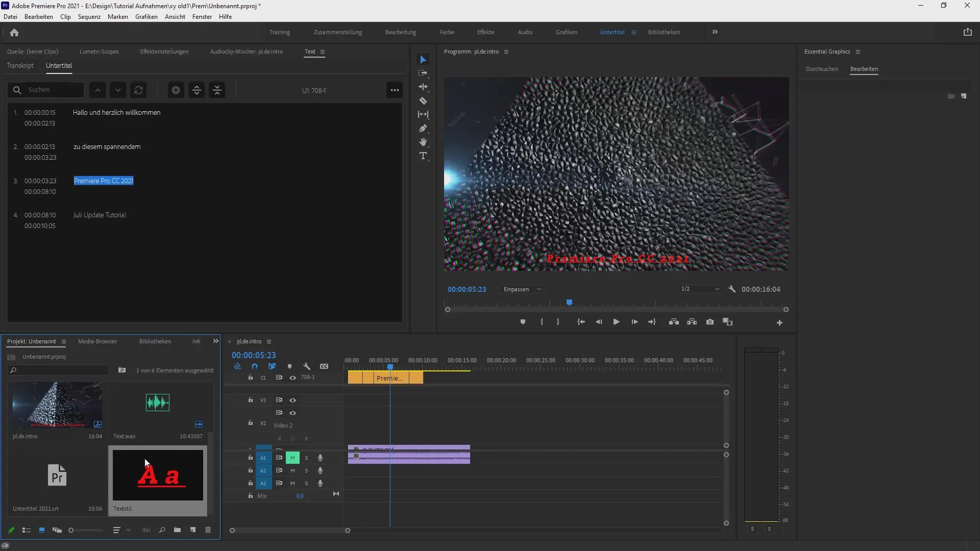Toggle snap in timeline
This screenshot has height=551, width=980.
255,366
